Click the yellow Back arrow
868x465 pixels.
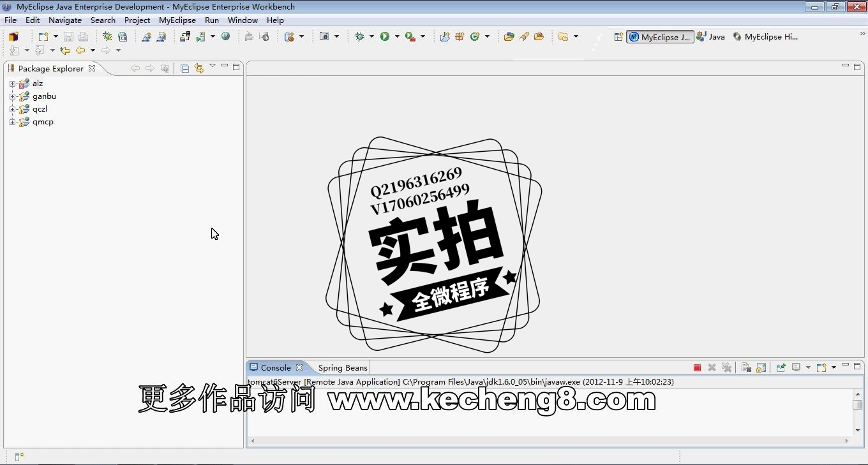[80, 50]
